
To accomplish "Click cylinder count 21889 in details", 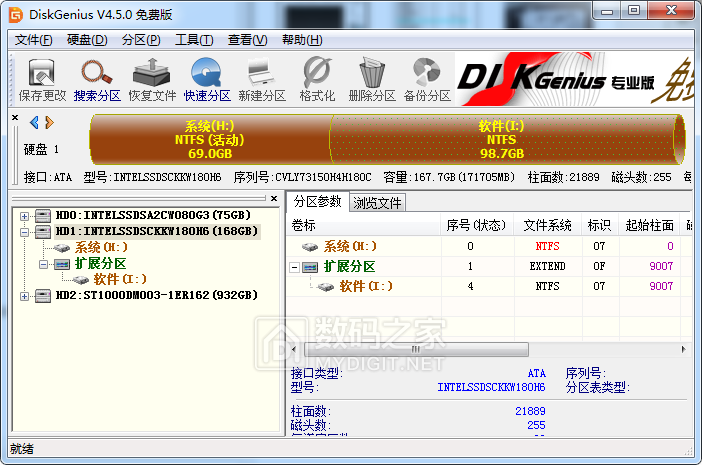I will coord(530,411).
